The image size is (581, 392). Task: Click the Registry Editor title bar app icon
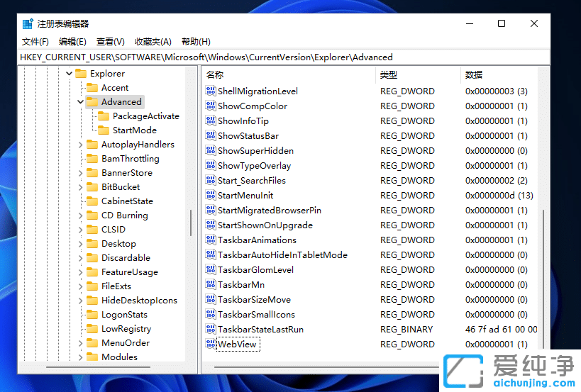point(28,23)
